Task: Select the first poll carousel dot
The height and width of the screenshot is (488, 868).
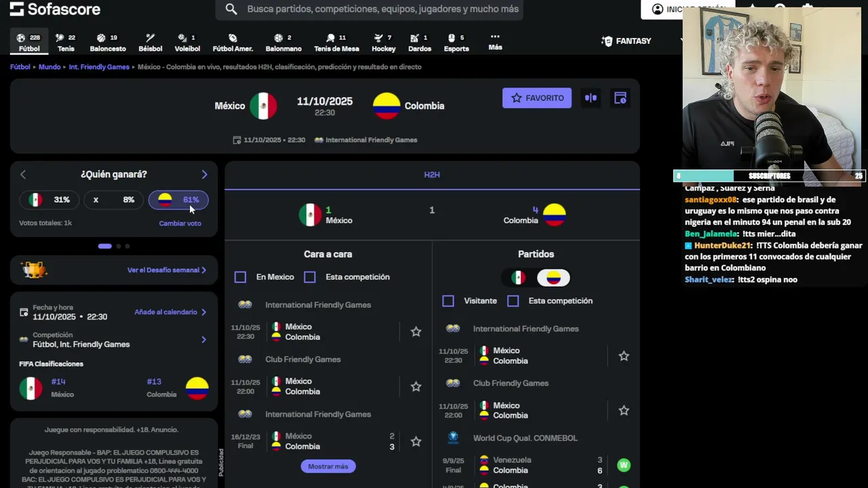Action: coord(104,246)
